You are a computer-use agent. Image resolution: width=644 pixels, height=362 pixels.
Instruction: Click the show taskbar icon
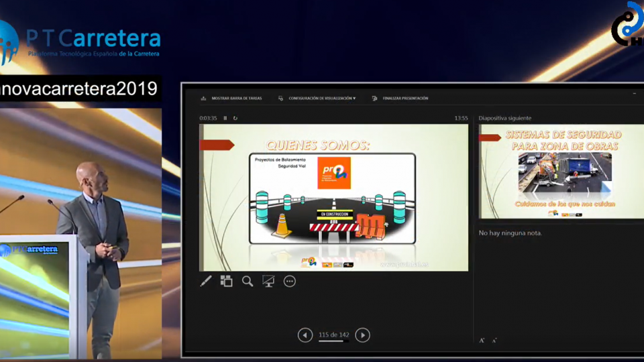point(203,99)
